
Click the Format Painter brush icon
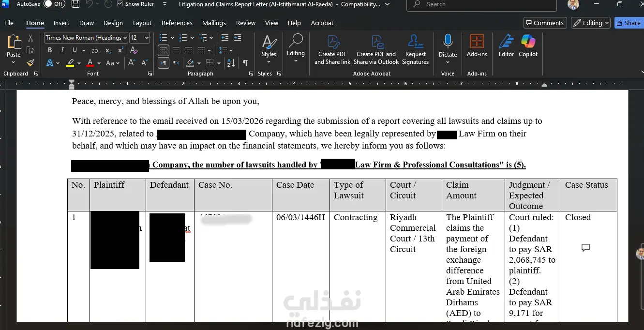(x=30, y=63)
